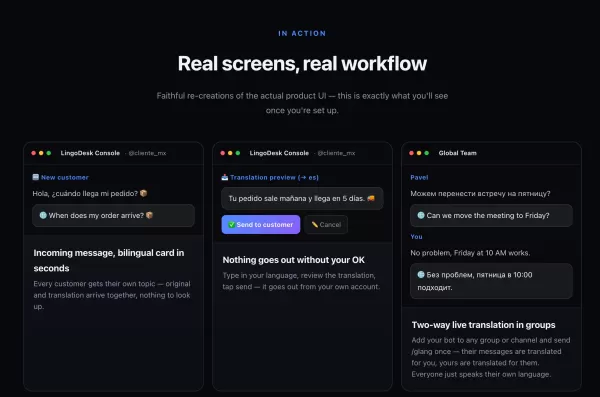Click 'Incoming message, bilingual card in seconds' heading
Viewport: 600px width, 397px height.
tap(109, 260)
